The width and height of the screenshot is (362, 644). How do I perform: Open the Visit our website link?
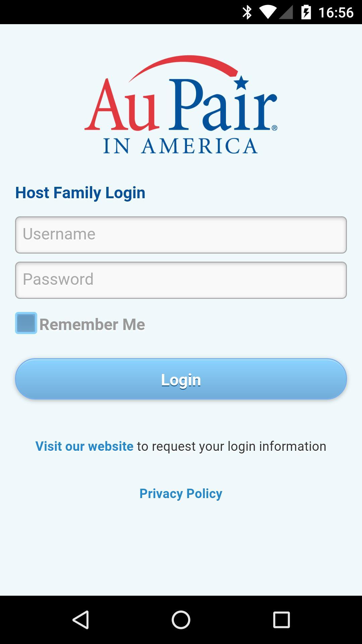point(84,446)
